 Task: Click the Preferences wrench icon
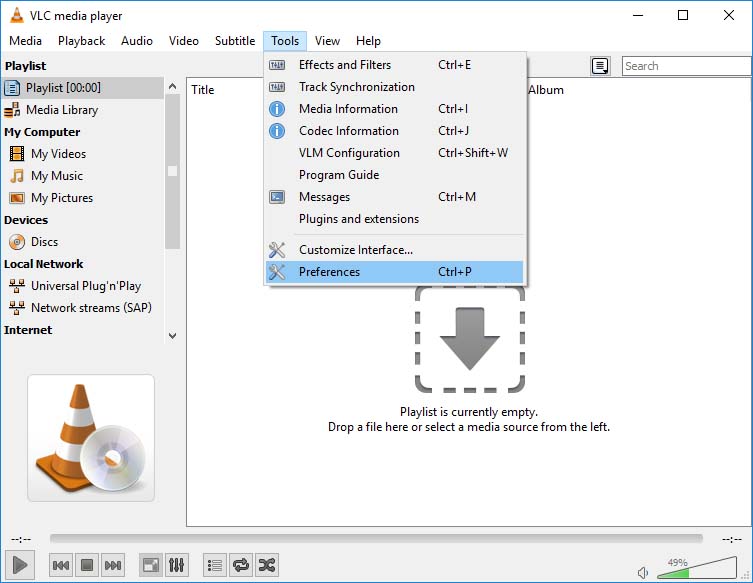277,272
